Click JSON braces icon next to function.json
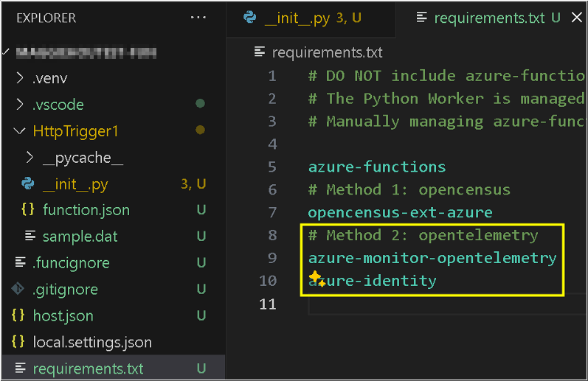The height and width of the screenshot is (381, 588). click(x=28, y=209)
